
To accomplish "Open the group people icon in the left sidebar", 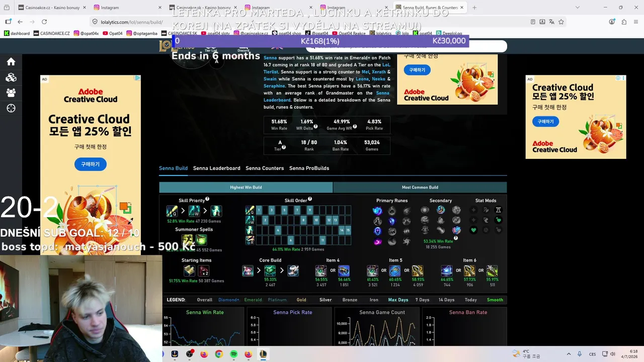I will tap(11, 93).
